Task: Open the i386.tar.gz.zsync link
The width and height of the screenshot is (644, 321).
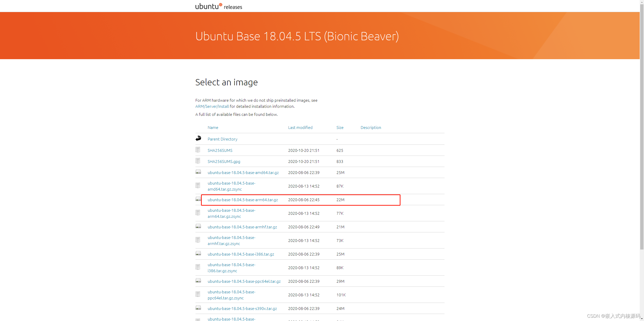Action: tap(231, 268)
